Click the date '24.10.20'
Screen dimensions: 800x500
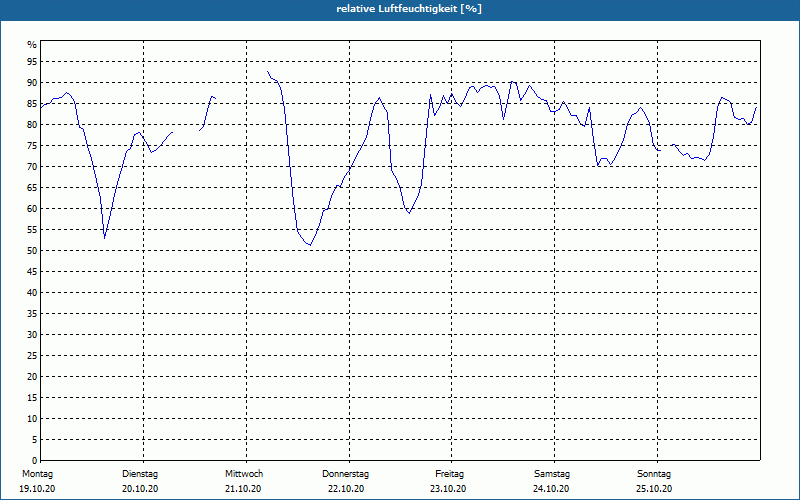coord(551,489)
